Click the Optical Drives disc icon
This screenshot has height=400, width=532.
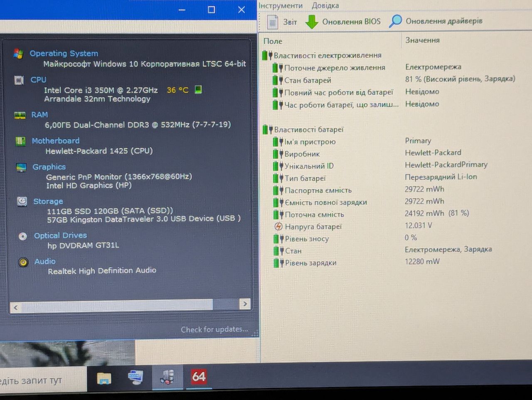tap(23, 236)
